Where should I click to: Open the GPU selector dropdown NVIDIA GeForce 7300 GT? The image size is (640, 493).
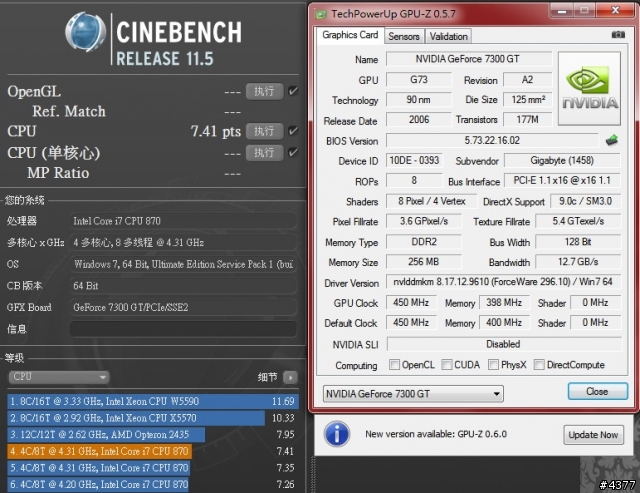tap(413, 394)
